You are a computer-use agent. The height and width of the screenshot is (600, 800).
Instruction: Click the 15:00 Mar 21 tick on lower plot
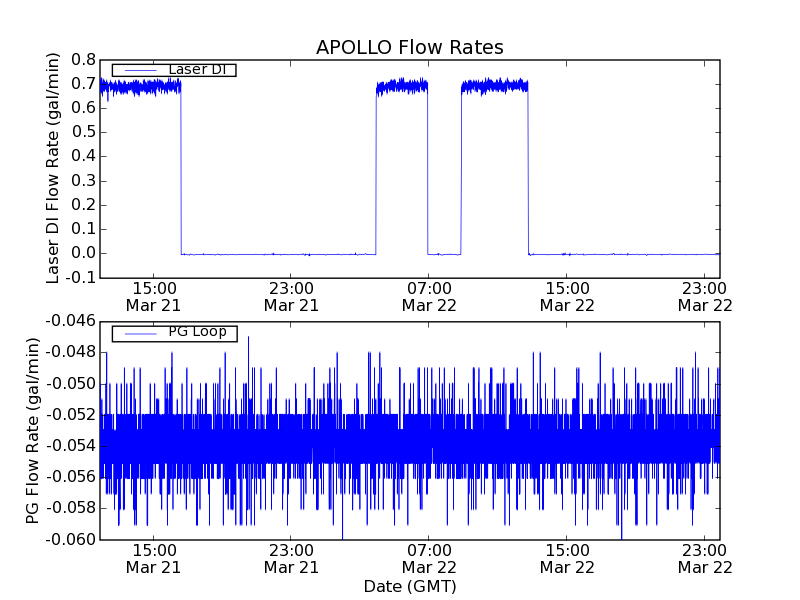[153, 558]
